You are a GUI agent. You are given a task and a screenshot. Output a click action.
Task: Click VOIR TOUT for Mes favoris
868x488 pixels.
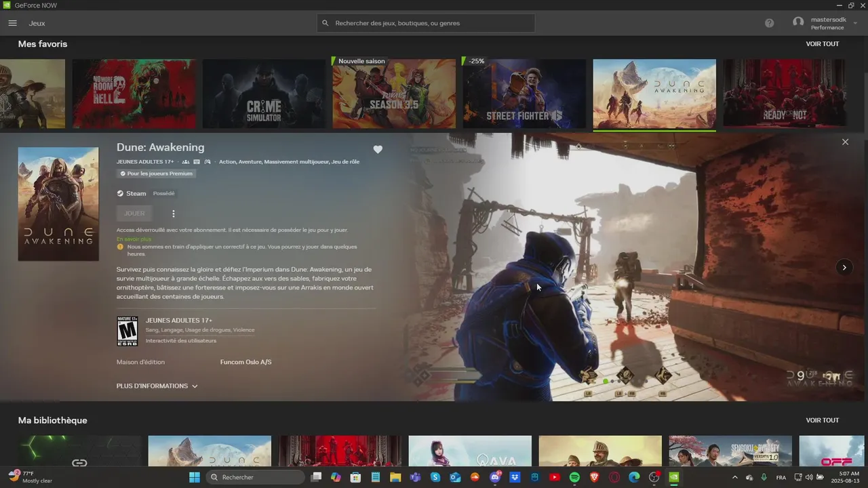(x=823, y=44)
